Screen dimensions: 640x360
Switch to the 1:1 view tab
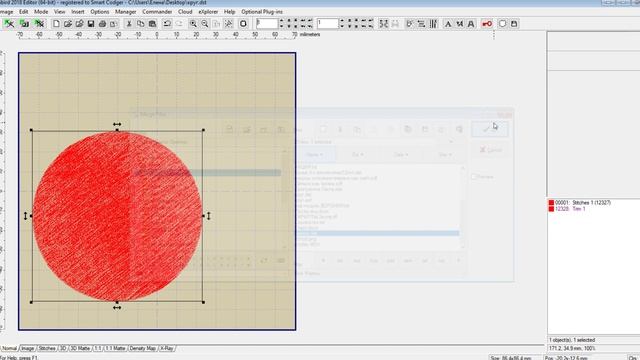point(98,348)
